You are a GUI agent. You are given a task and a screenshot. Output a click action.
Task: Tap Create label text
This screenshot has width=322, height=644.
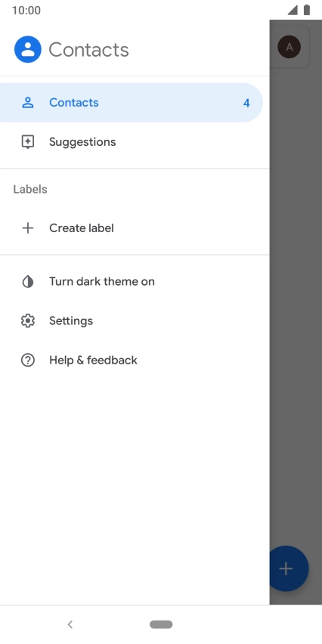tap(82, 228)
